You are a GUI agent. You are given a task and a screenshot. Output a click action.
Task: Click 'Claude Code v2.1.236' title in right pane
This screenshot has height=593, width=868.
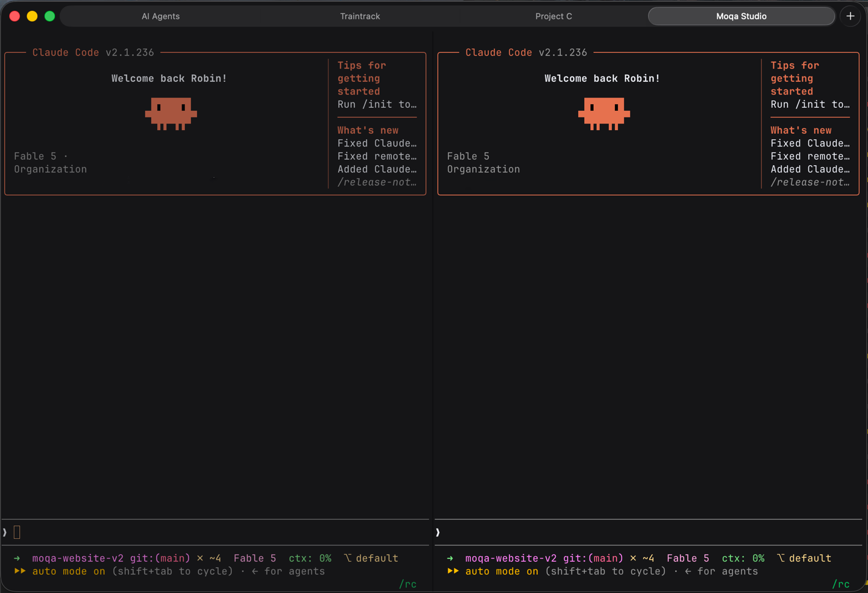(526, 52)
